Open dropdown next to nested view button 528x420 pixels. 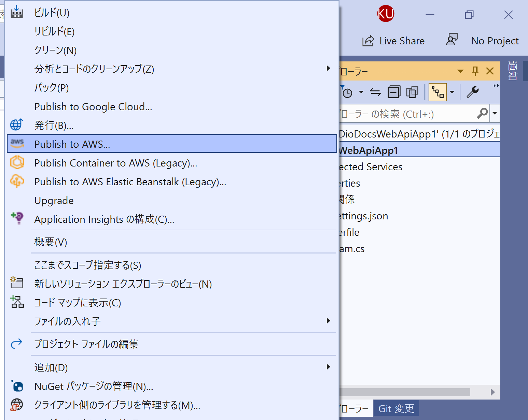[452, 92]
